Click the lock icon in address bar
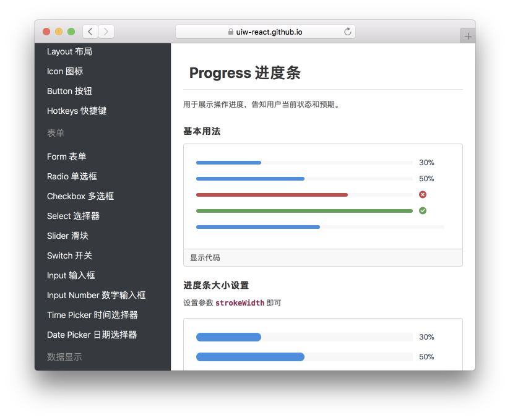The width and height of the screenshot is (510, 420). tap(231, 32)
